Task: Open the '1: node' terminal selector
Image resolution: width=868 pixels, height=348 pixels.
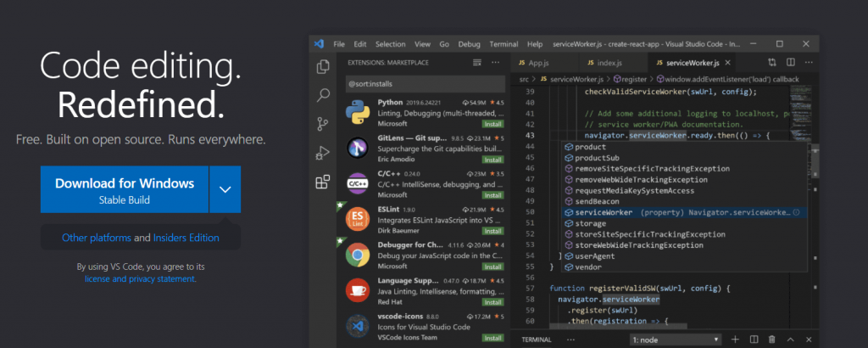Action: click(676, 340)
